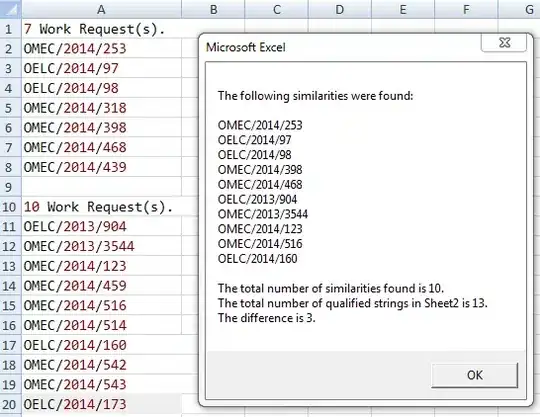Image resolution: width=540 pixels, height=417 pixels.
Task: Close the Microsoft Excel message box
Action: (504, 43)
